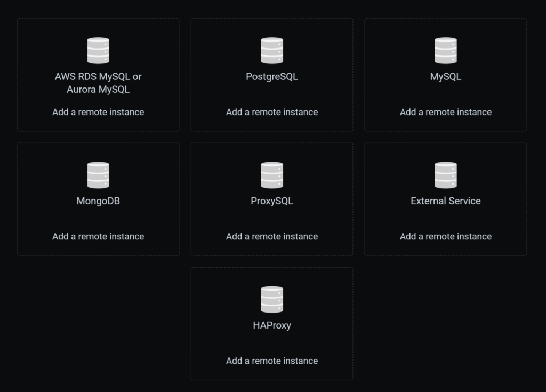Open 'Add a remote instance' under External Service

click(446, 236)
